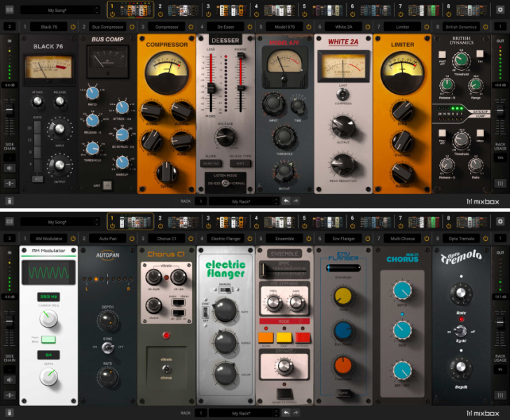Open My Rack preset list in AM Modulator window
Image resolution: width=510 pixels, height=420 pixels.
pos(244,413)
